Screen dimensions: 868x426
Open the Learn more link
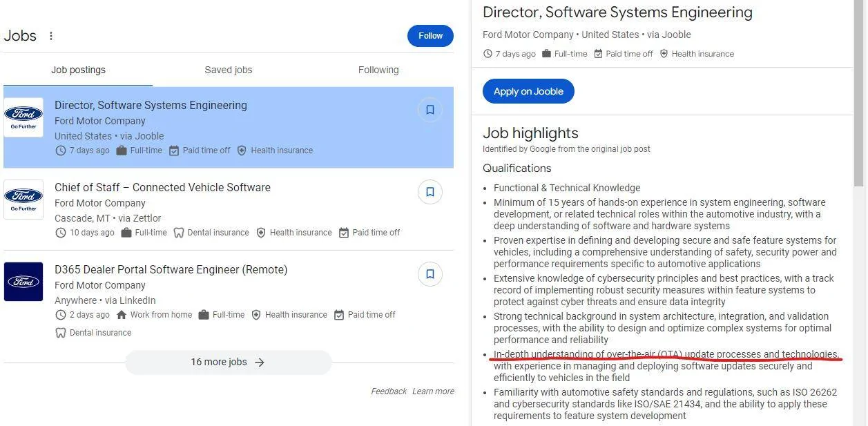coord(433,391)
